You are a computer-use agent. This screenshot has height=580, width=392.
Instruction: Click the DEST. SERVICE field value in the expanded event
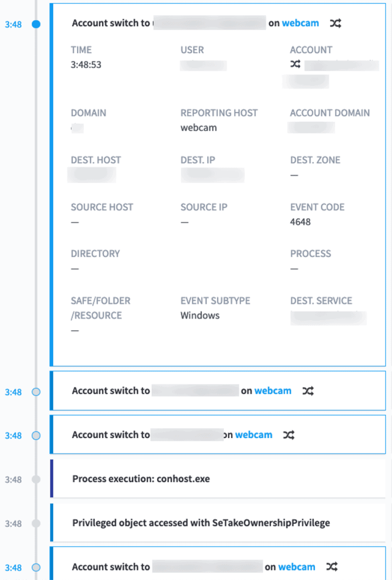pos(329,318)
